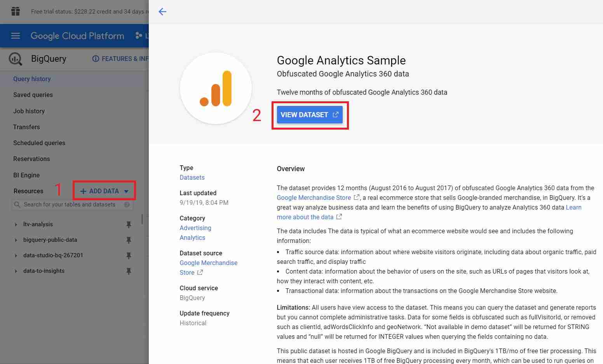Click the project selector dots icon
The width and height of the screenshot is (603, 364).
click(x=138, y=36)
